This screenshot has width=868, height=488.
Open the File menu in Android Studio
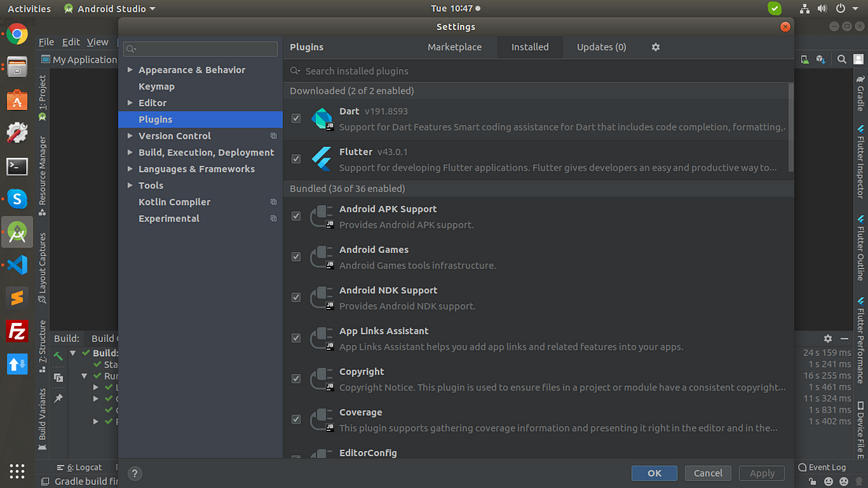[x=46, y=42]
